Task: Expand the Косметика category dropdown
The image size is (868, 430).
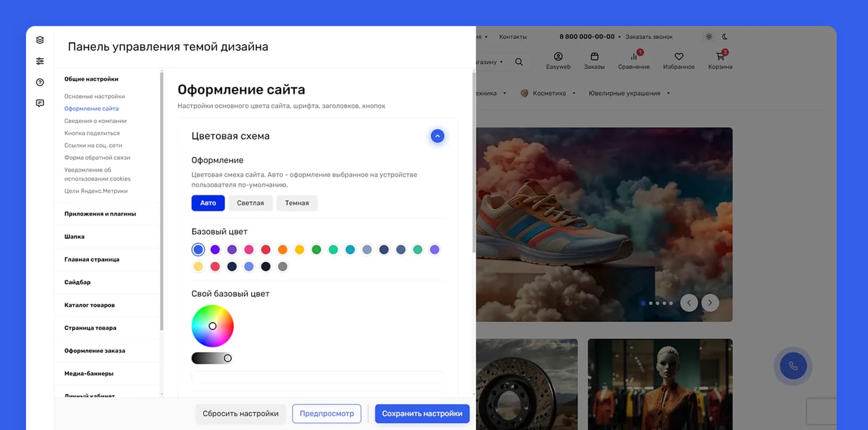Action: pyautogui.click(x=573, y=93)
